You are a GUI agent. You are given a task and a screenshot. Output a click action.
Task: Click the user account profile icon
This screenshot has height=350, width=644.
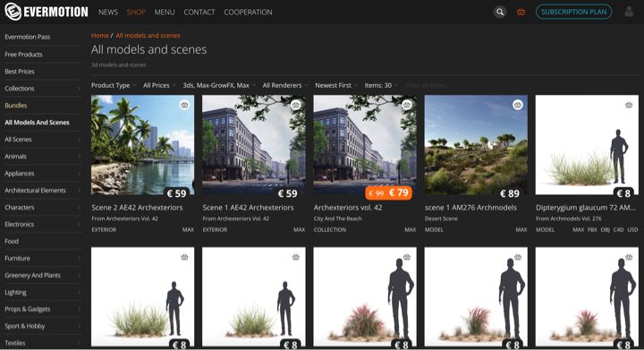tap(629, 12)
